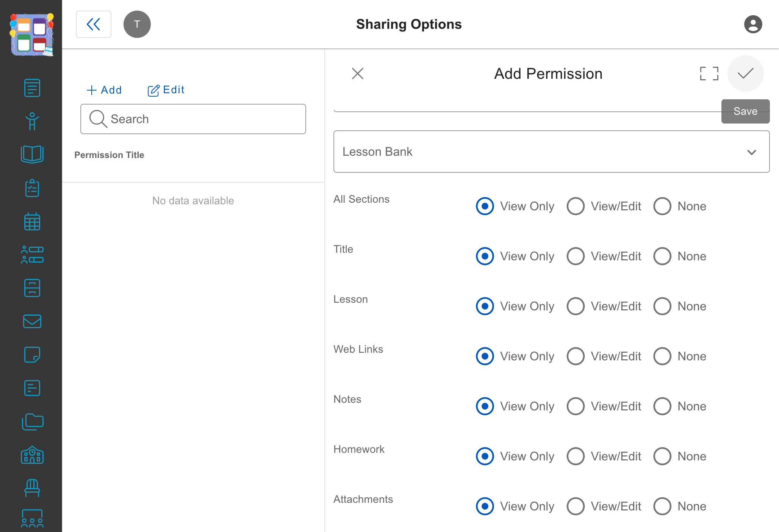Open the classroom audience icon in sidebar
This screenshot has height=532, width=779.
pos(32,518)
